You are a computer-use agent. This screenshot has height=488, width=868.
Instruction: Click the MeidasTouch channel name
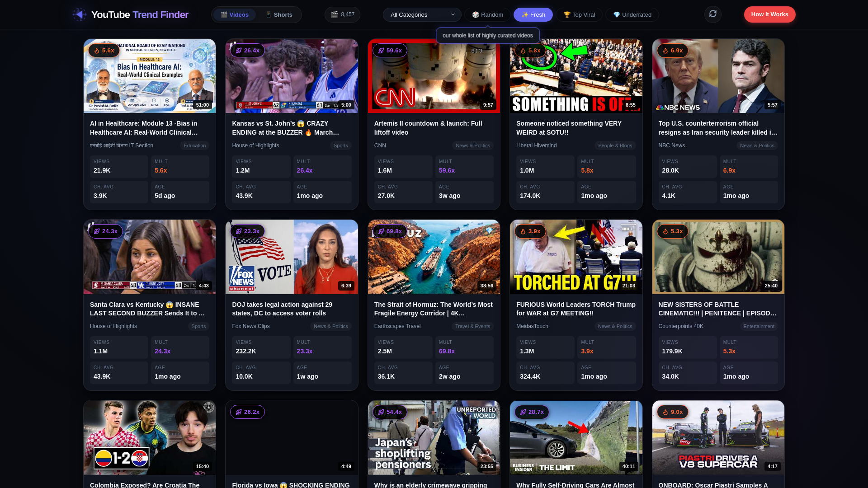click(x=532, y=326)
